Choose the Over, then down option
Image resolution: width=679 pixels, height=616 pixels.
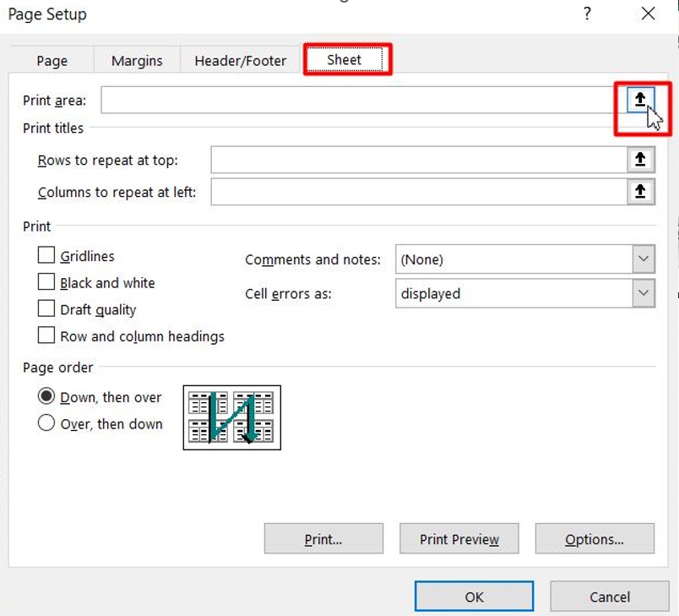(46, 422)
